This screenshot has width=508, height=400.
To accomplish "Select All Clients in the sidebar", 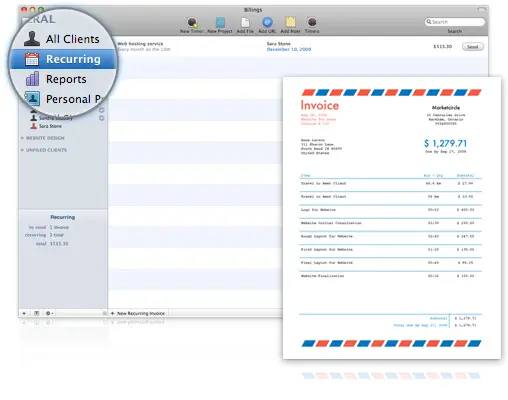I will point(62,39).
